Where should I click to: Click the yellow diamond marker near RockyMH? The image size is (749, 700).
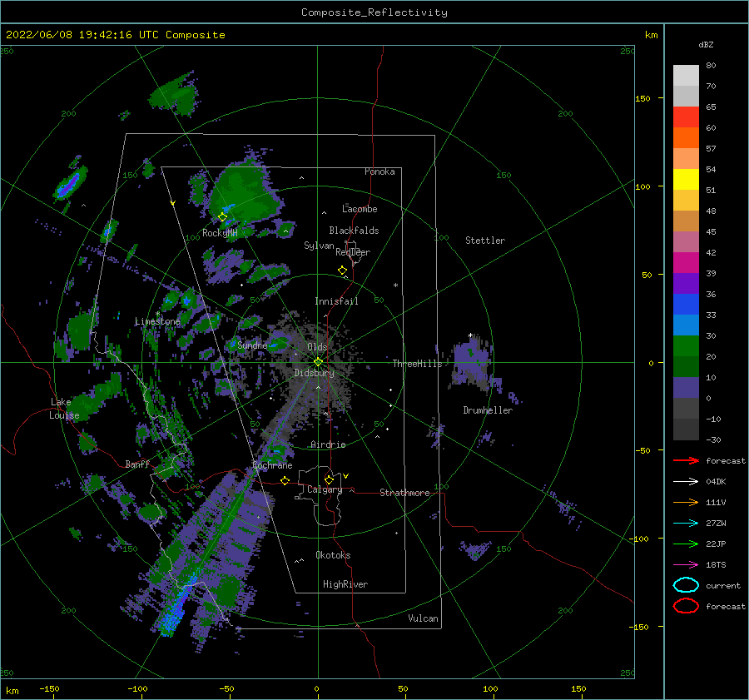coord(222,217)
